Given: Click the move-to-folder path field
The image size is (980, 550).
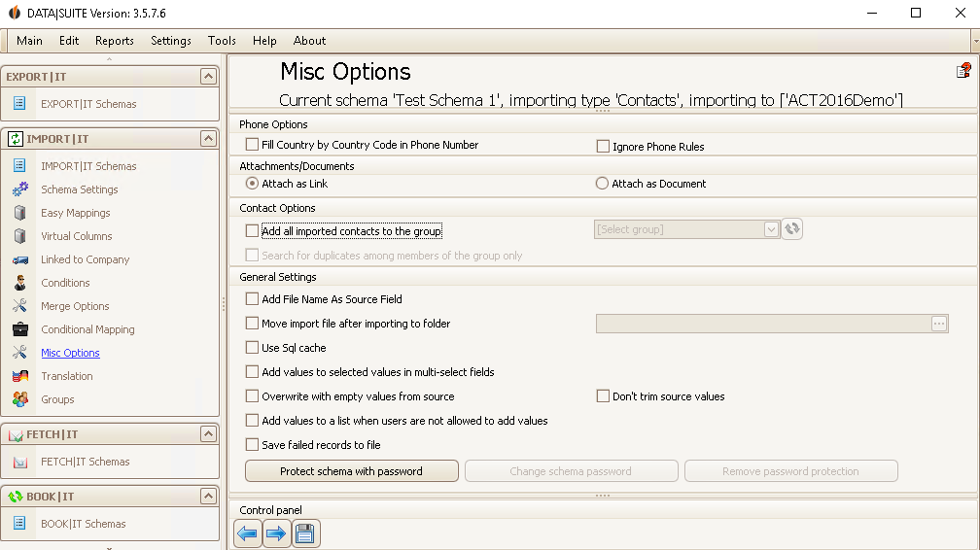Looking at the screenshot, I should click(x=763, y=324).
